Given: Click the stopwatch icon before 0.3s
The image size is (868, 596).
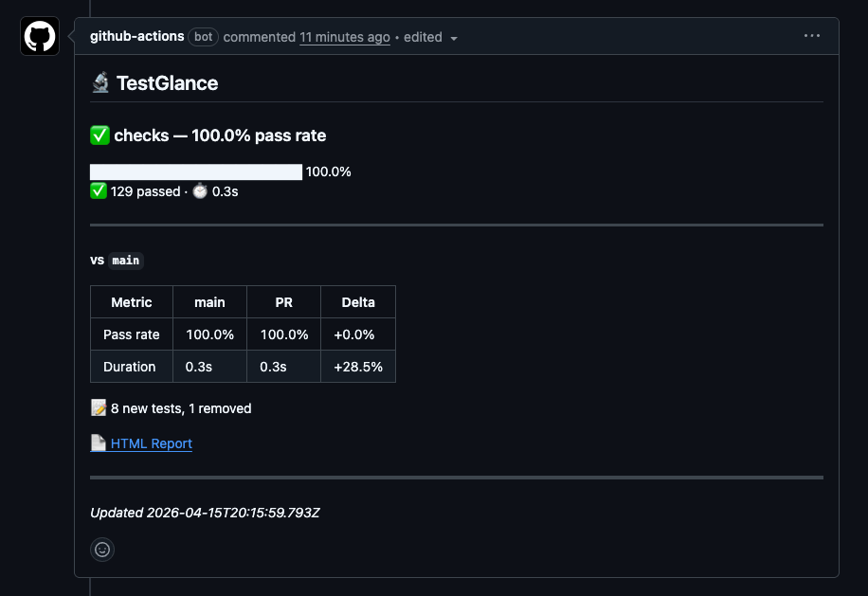Looking at the screenshot, I should pyautogui.click(x=200, y=191).
